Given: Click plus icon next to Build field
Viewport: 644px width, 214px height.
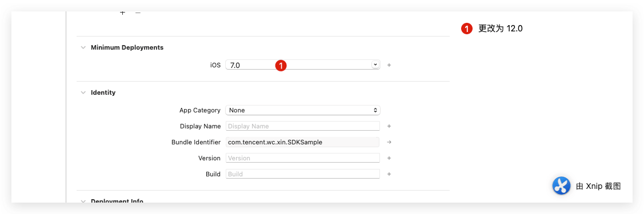Looking at the screenshot, I should 389,174.
